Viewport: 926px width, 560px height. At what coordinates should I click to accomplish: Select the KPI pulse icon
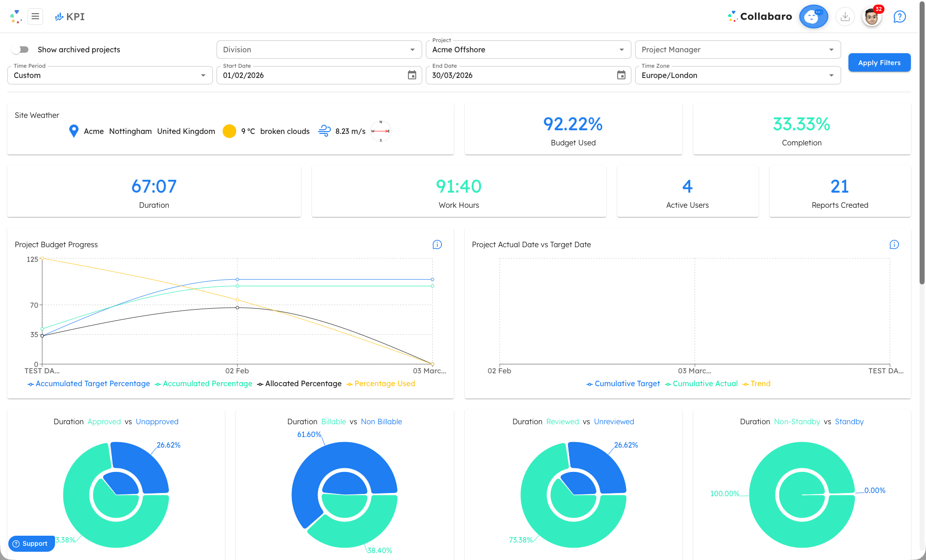click(x=59, y=16)
